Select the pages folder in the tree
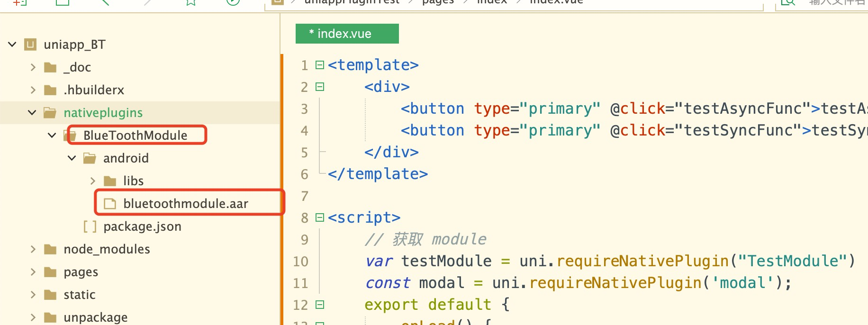868x325 pixels. coord(81,272)
